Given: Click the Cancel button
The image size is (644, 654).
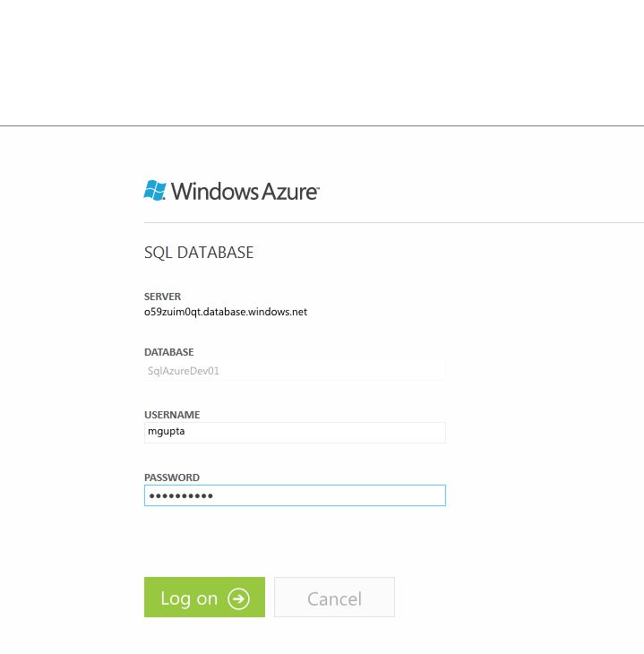Looking at the screenshot, I should [x=334, y=597].
